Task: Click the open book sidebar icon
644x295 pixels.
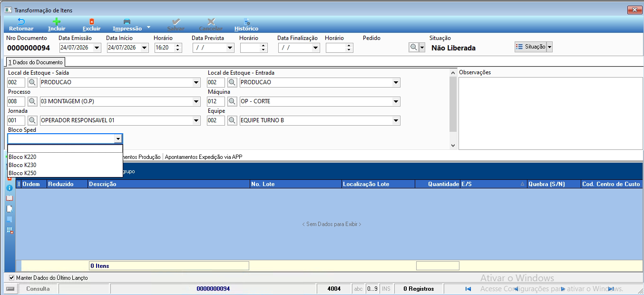Action: click(10, 198)
